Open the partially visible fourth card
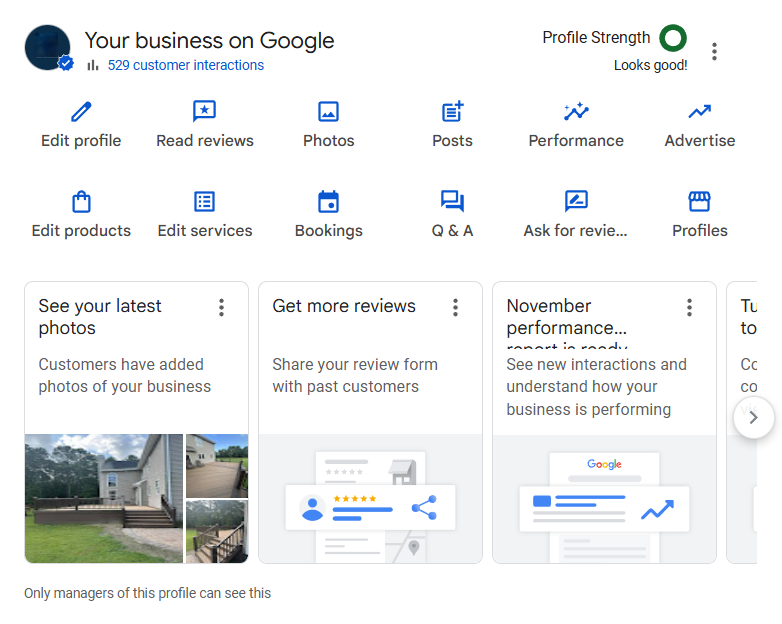The image size is (782, 624). click(x=742, y=422)
